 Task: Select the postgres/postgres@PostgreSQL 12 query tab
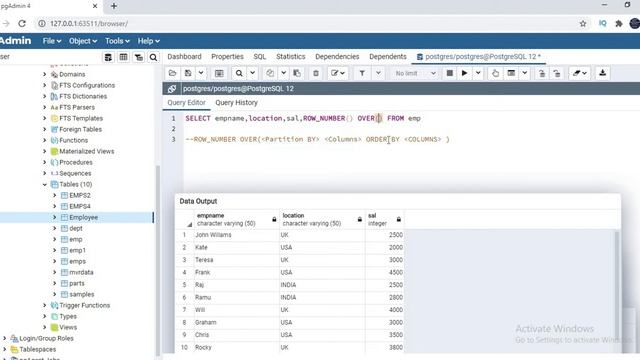pyautogui.click(x=479, y=57)
